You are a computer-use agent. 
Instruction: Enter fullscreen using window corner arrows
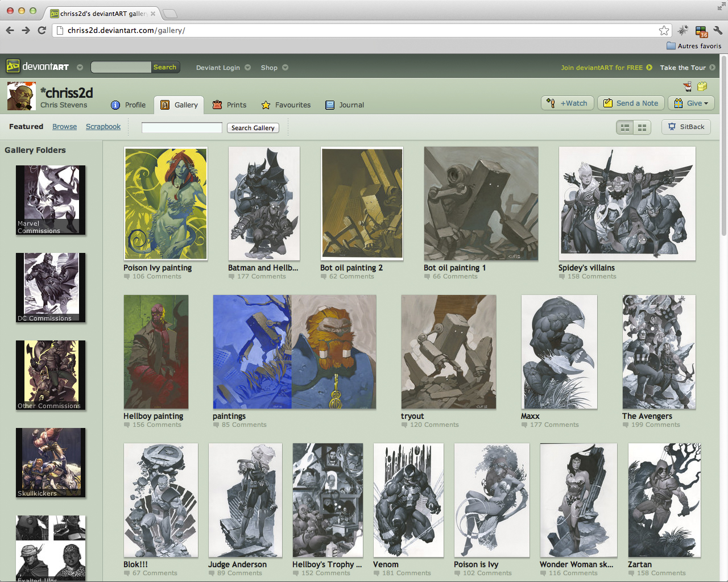[721, 7]
